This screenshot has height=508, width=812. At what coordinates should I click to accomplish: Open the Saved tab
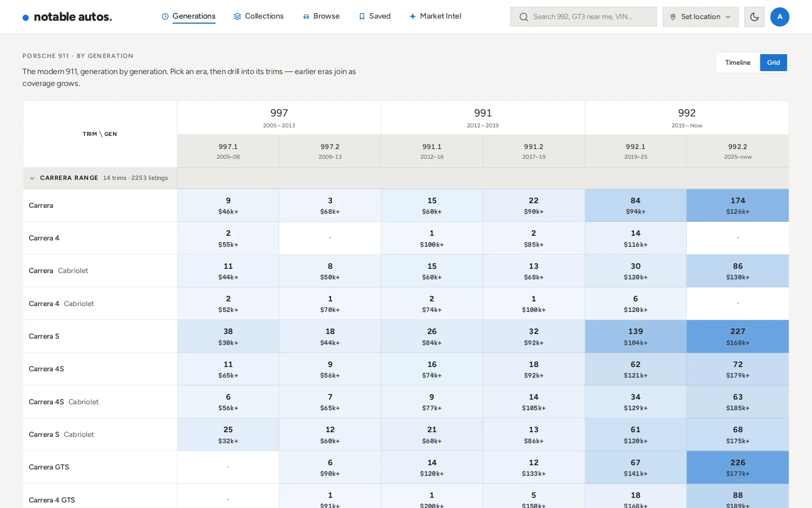374,17
